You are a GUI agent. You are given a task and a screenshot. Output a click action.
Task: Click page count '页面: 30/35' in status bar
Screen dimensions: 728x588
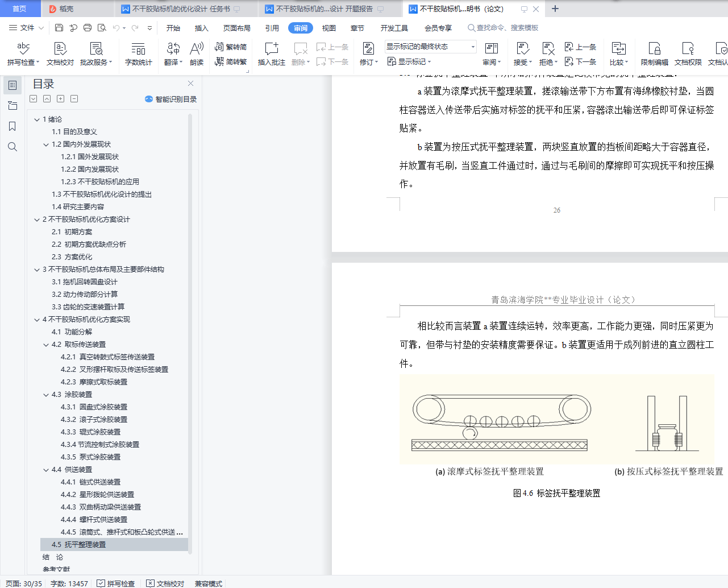pos(24,583)
